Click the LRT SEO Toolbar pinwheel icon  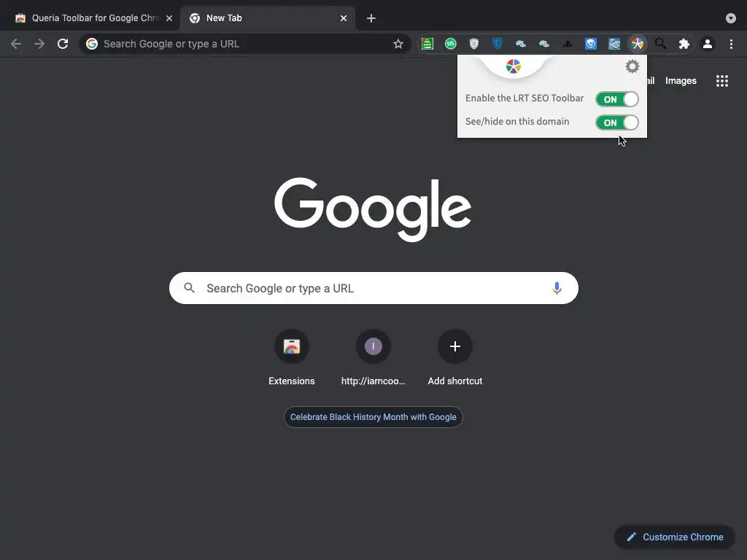pos(638,44)
